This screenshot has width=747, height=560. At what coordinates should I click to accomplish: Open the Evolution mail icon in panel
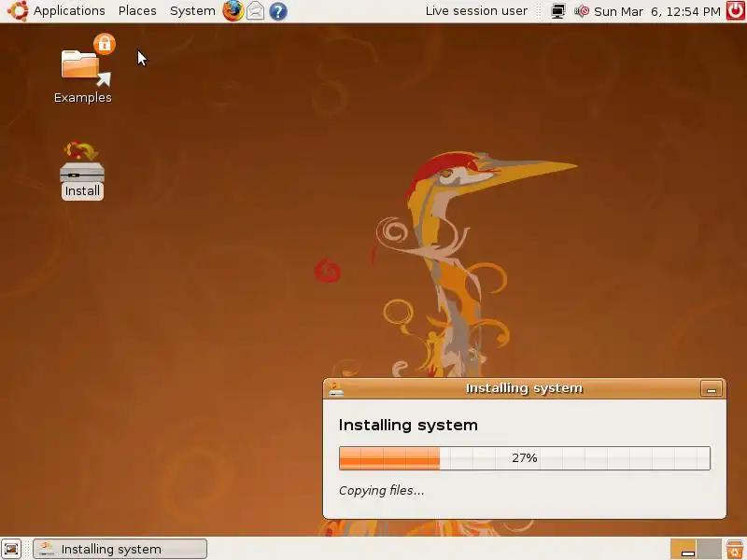tap(255, 11)
